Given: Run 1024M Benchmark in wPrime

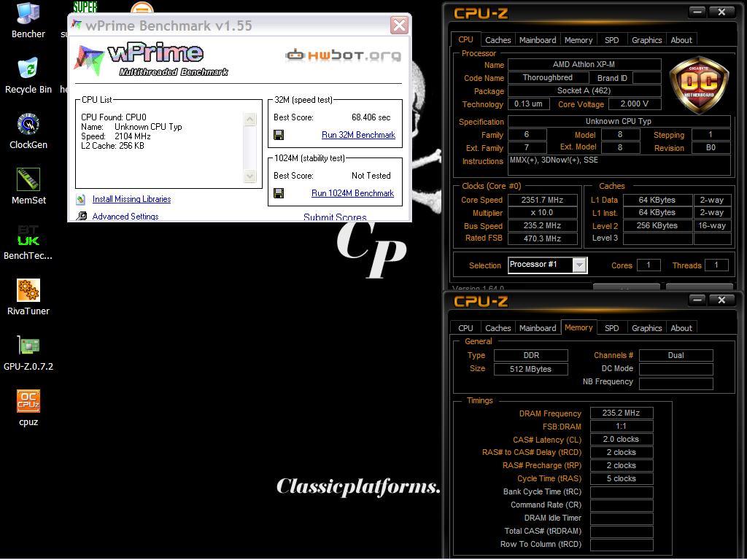Looking at the screenshot, I should pos(352,192).
